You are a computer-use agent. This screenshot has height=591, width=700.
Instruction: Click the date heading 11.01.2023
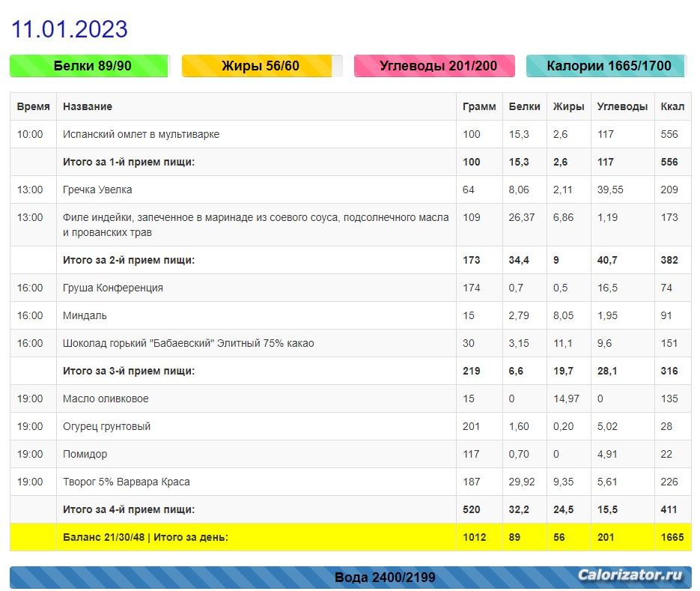tap(69, 29)
